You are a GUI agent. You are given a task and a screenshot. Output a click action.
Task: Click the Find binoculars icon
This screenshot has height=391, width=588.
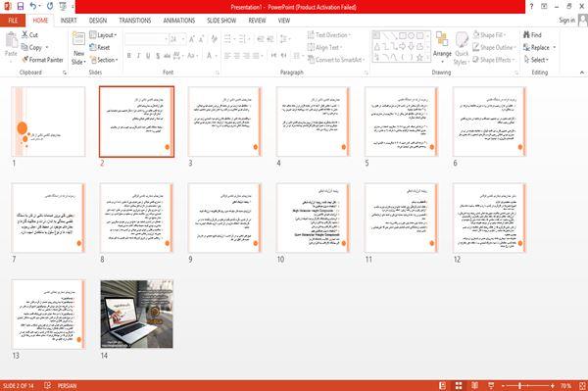point(526,35)
